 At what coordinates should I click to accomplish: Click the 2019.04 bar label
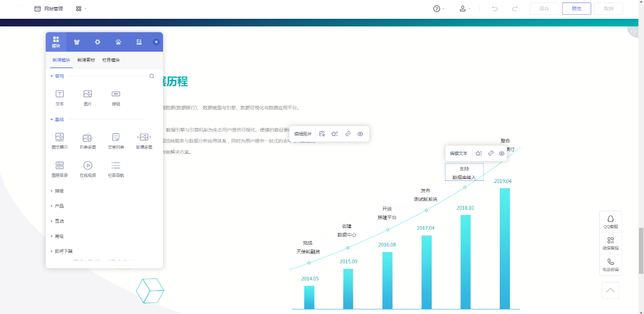click(503, 181)
